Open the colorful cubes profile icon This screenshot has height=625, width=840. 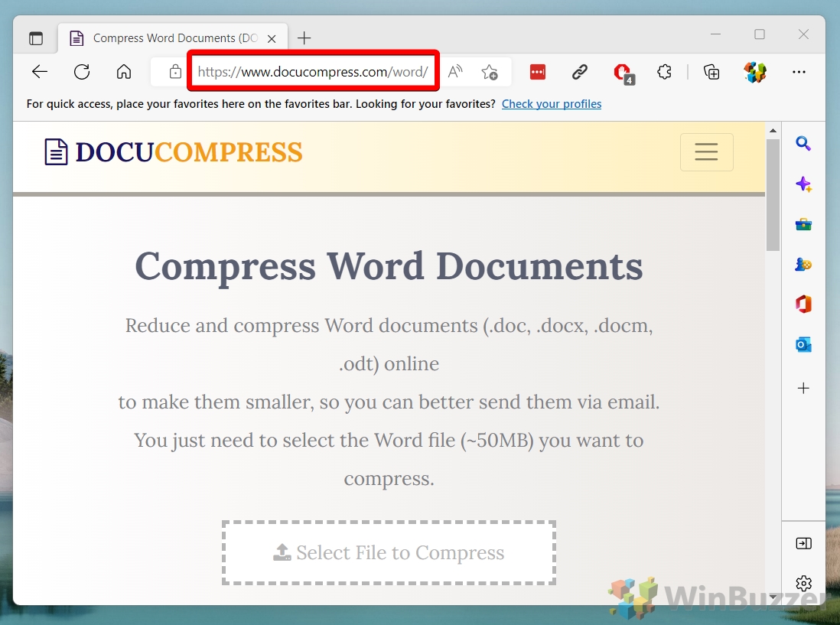[x=755, y=72]
